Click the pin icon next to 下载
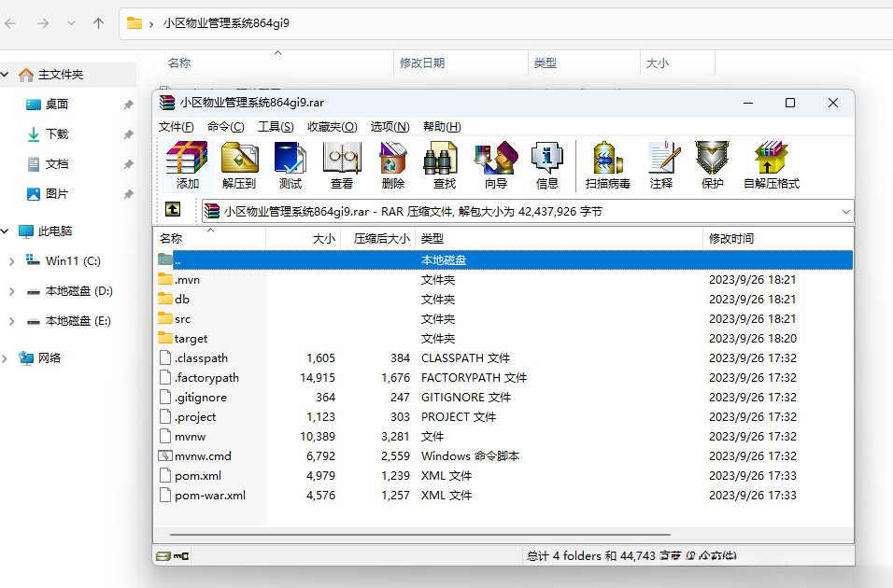 coord(128,134)
